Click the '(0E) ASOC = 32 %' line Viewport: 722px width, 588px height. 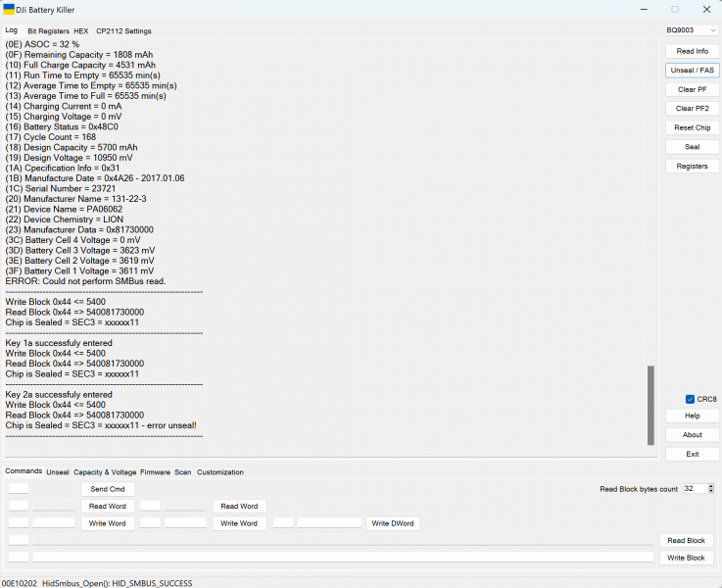point(42,44)
